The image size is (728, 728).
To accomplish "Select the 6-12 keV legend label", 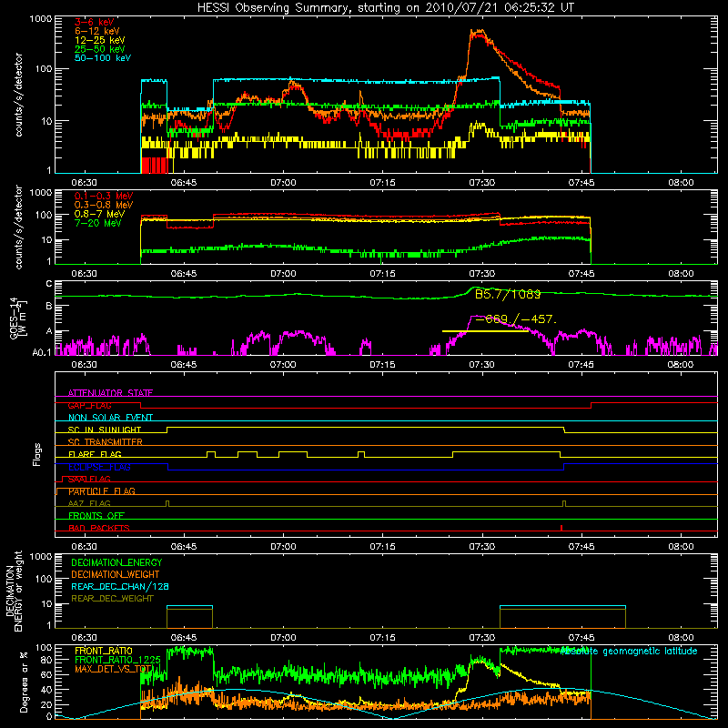I will (x=96, y=31).
